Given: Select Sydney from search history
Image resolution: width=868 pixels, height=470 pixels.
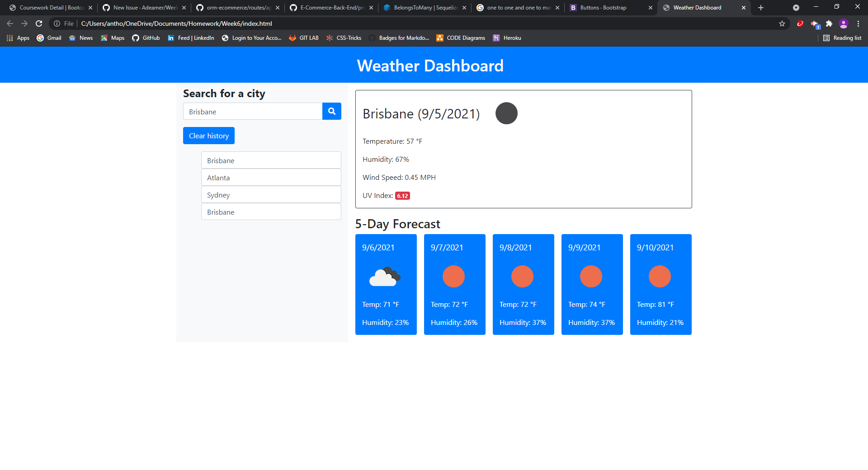Looking at the screenshot, I should click(x=271, y=195).
